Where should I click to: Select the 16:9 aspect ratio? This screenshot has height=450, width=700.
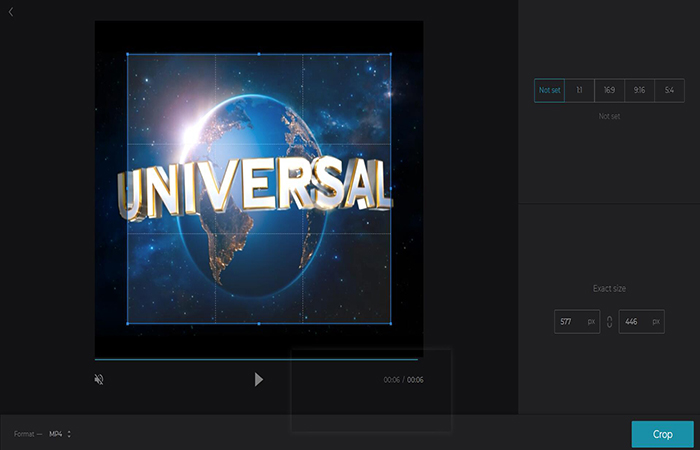click(x=609, y=90)
